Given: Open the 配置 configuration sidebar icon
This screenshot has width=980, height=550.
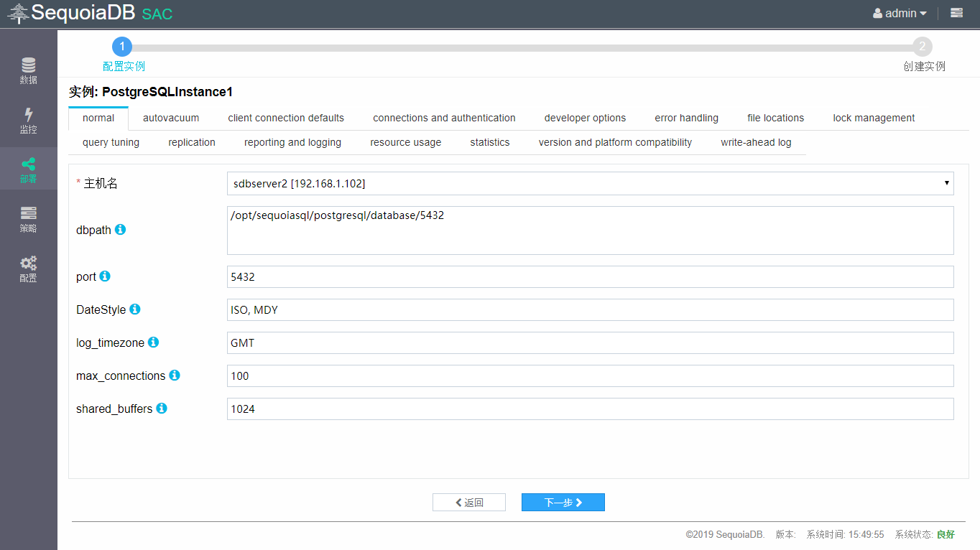Looking at the screenshot, I should [x=28, y=268].
